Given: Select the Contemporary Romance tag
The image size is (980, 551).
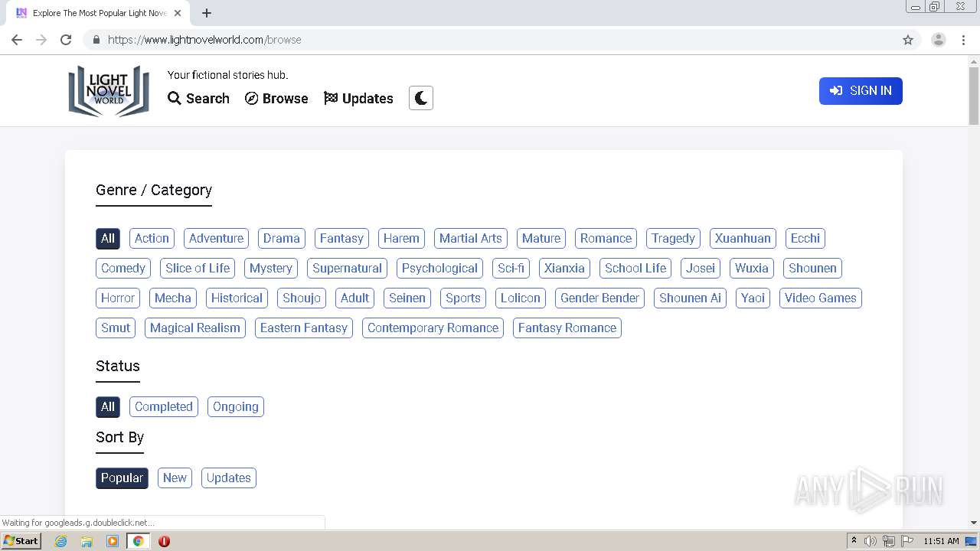Looking at the screenshot, I should (x=433, y=328).
